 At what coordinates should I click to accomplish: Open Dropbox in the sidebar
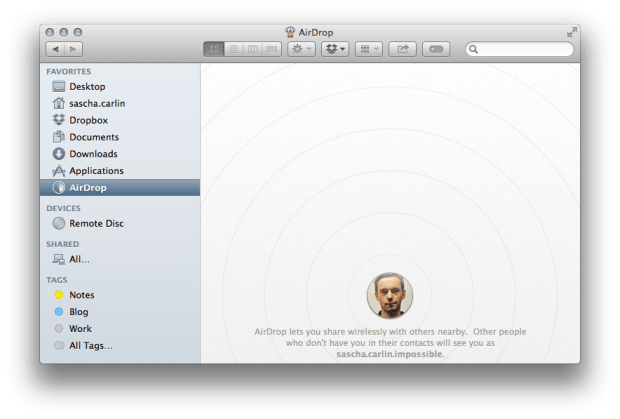coord(120,120)
